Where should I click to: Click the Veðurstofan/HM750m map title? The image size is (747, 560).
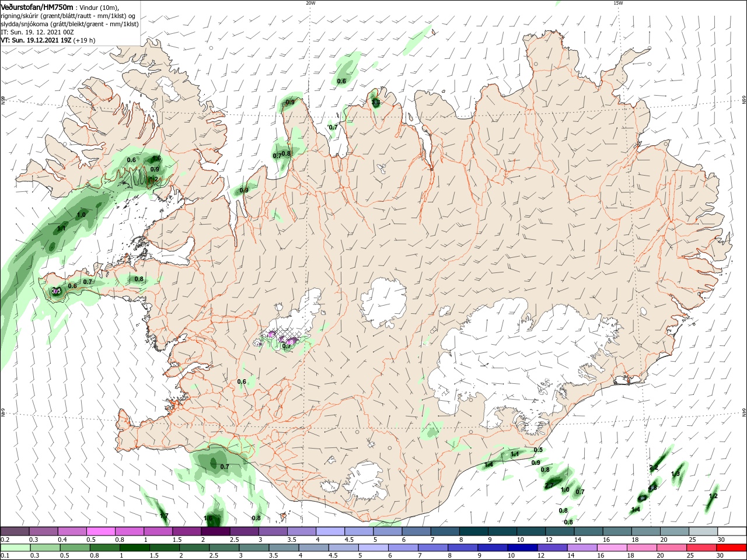point(37,6)
